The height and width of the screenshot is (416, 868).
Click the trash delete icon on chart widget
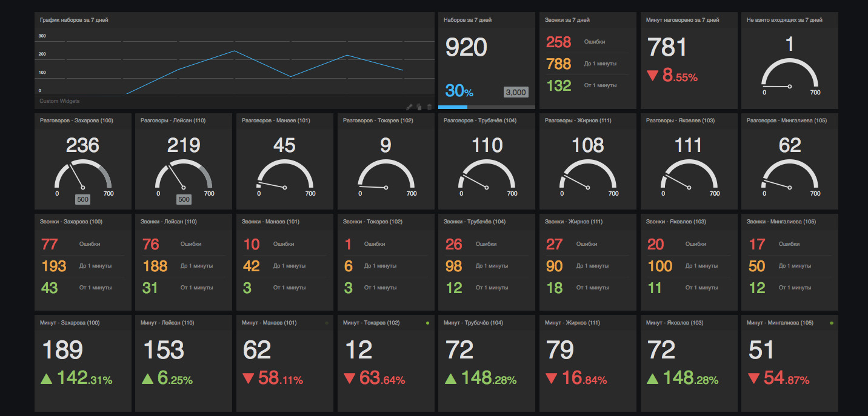(x=430, y=107)
